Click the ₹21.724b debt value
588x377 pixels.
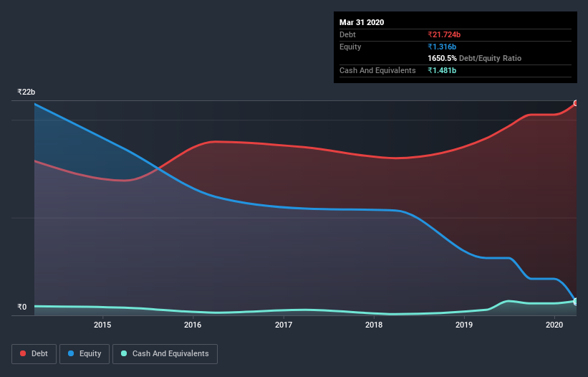tap(444, 34)
